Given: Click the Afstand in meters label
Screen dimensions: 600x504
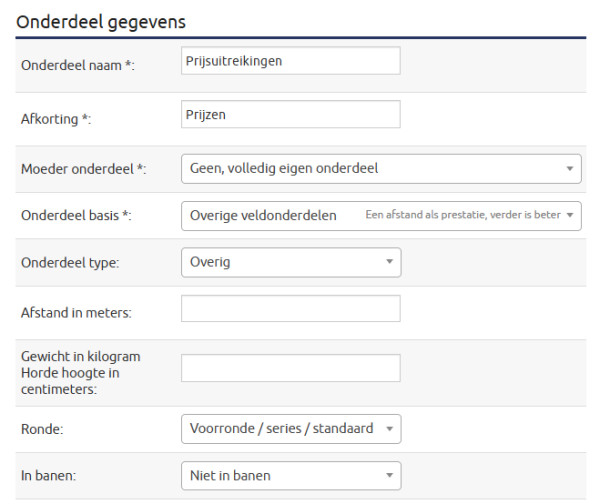Looking at the screenshot, I should click(x=77, y=313).
